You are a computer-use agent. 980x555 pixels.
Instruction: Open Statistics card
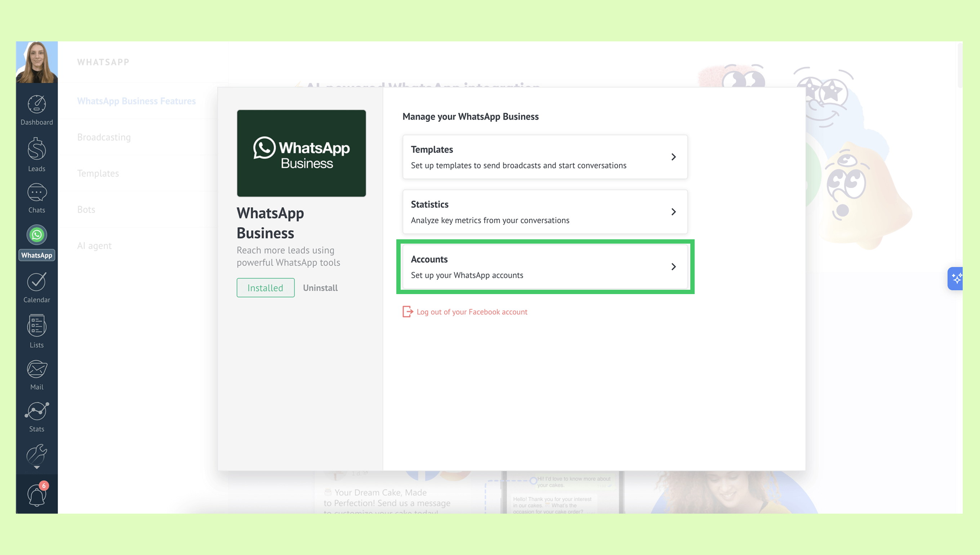(545, 212)
